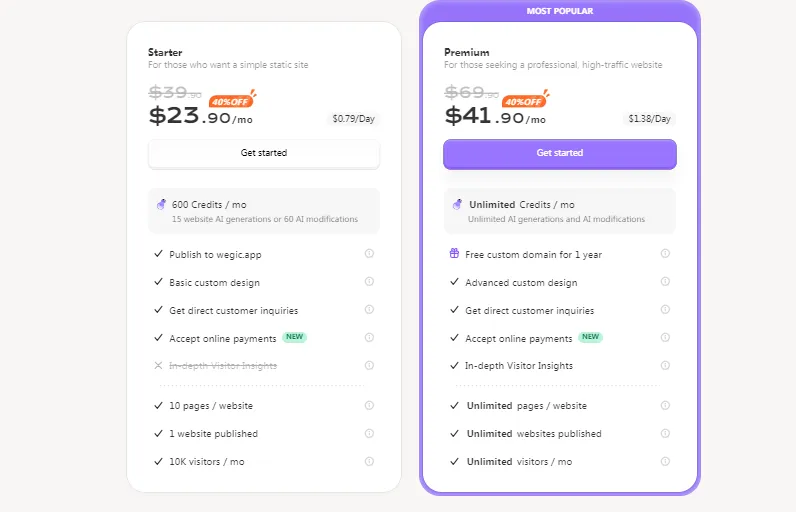Click the gift icon for free domain

point(454,254)
